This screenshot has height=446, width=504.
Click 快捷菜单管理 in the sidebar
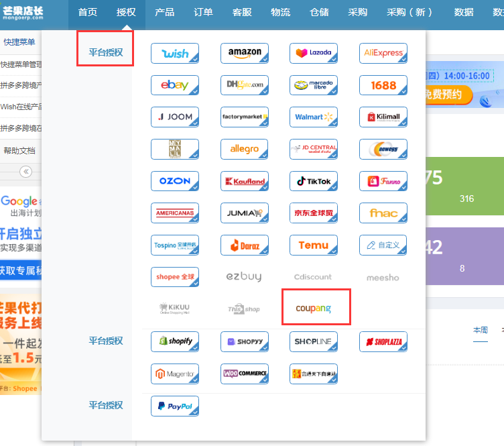click(21, 64)
